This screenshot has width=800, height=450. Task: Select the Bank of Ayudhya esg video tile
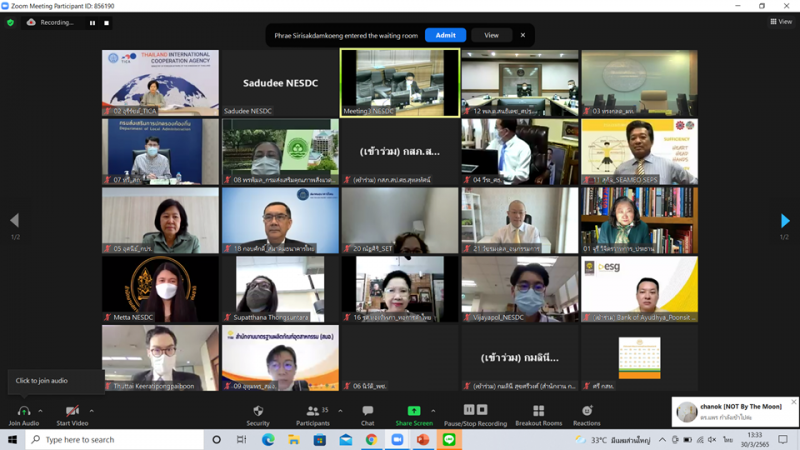(x=639, y=289)
